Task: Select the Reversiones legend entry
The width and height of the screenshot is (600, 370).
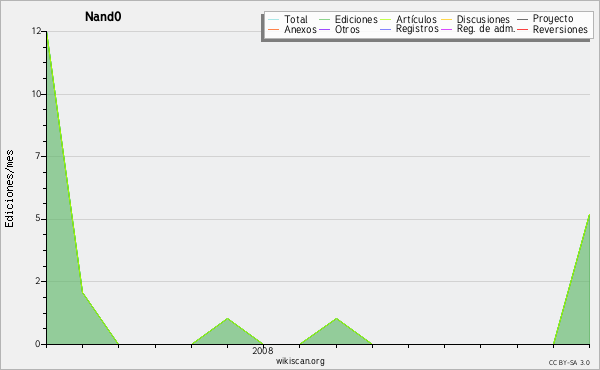Action: point(552,29)
